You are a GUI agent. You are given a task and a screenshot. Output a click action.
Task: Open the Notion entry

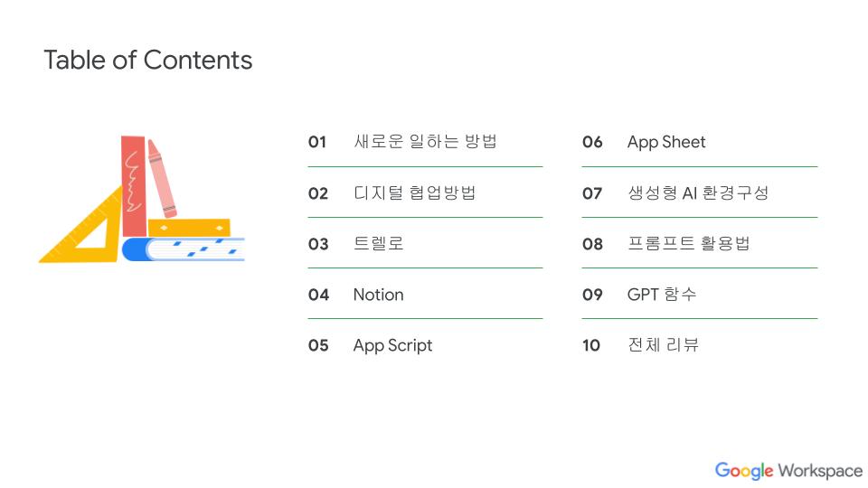(379, 295)
